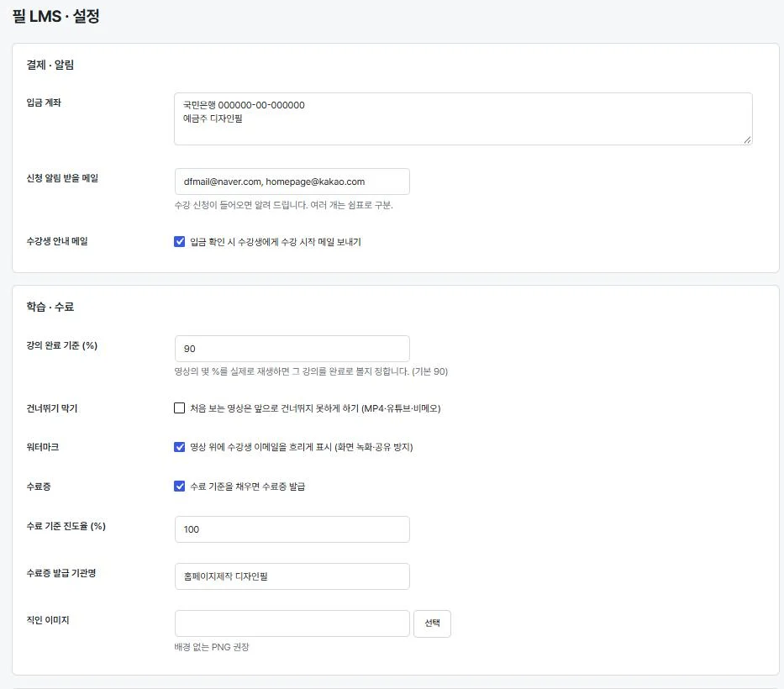
Task: Click the 학습 · 수료 section heading
Action: [50, 307]
